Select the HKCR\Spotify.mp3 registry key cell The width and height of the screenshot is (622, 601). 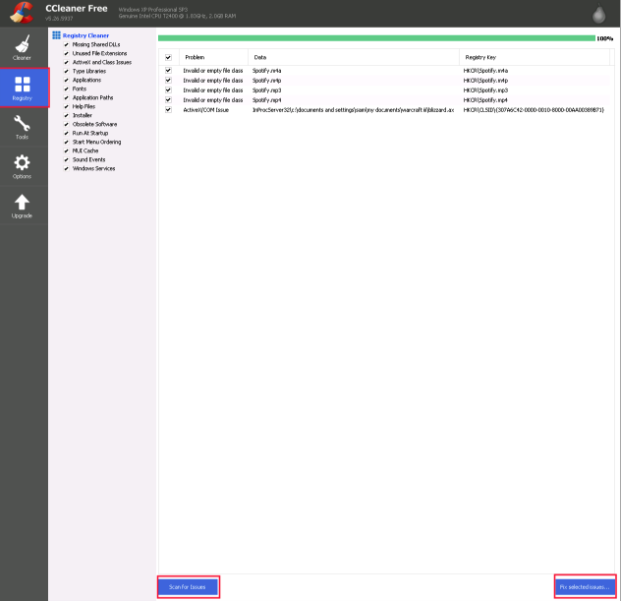pyautogui.click(x=486, y=90)
